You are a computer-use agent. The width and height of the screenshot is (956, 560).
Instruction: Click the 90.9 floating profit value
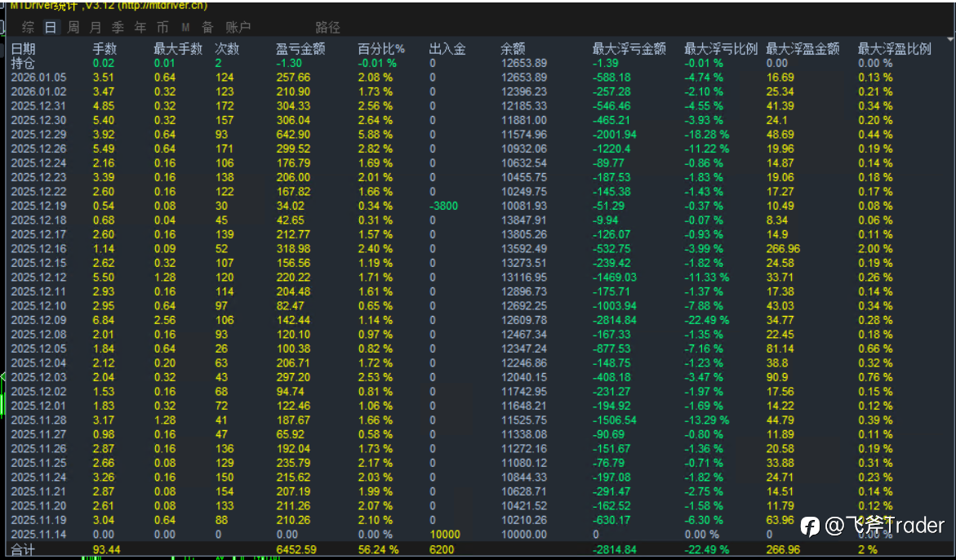pyautogui.click(x=776, y=377)
